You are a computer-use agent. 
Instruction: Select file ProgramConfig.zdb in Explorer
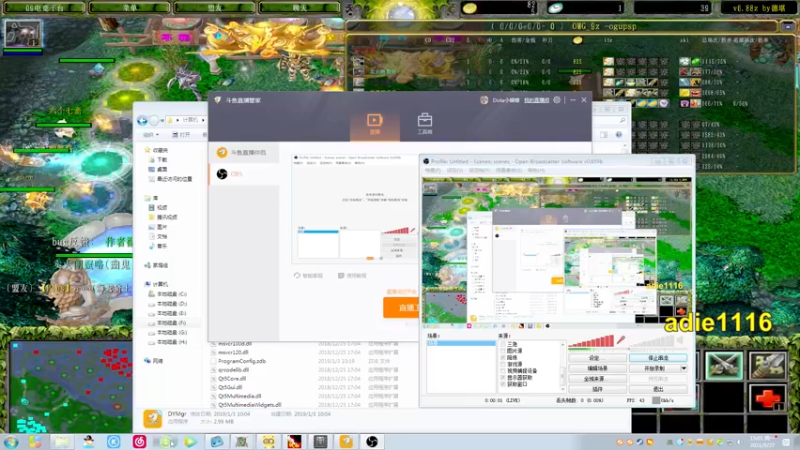coord(238,361)
